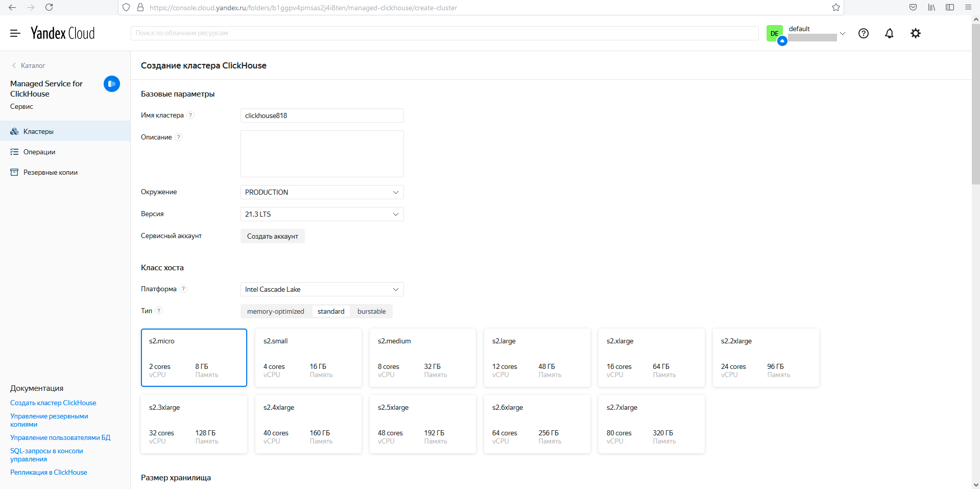This screenshot has height=489, width=980.
Task: Select the s2.6xlarge host class
Action: 537,424
